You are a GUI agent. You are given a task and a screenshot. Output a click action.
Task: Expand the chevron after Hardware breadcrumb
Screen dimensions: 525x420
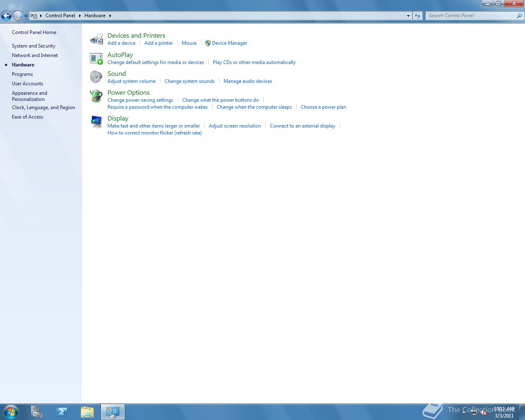click(110, 16)
